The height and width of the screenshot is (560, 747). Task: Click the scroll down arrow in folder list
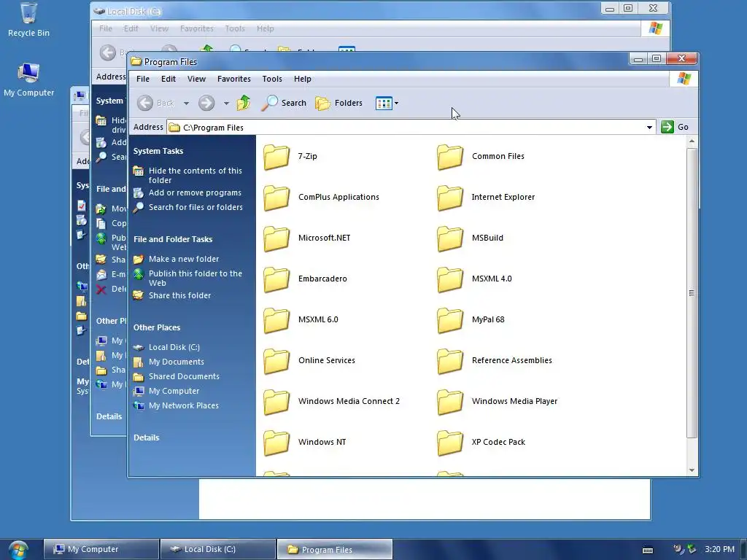coord(692,470)
